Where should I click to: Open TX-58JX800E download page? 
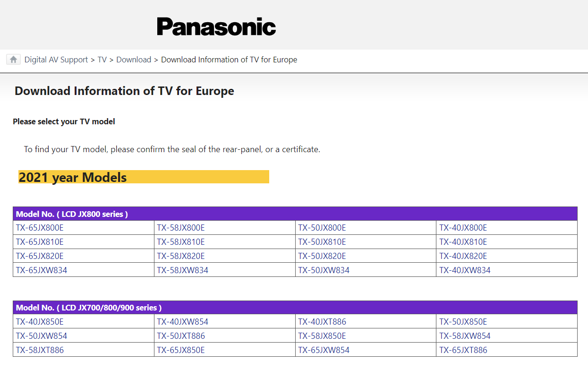point(181,228)
